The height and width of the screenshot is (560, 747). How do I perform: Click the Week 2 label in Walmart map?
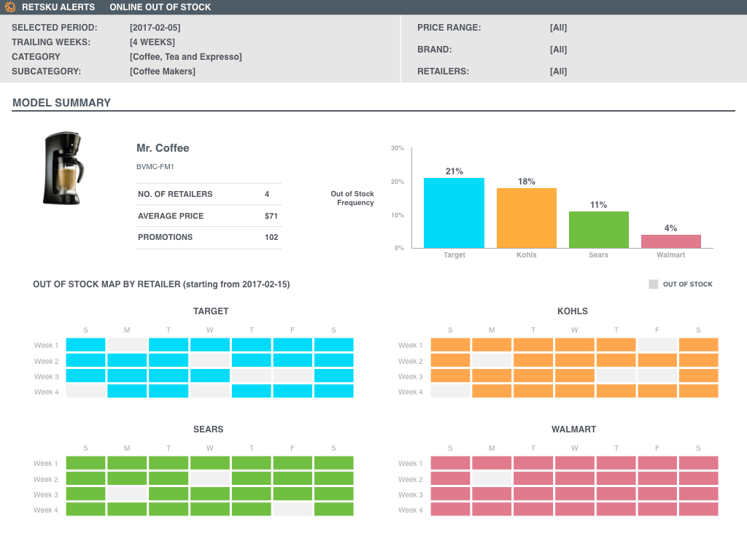410,480
